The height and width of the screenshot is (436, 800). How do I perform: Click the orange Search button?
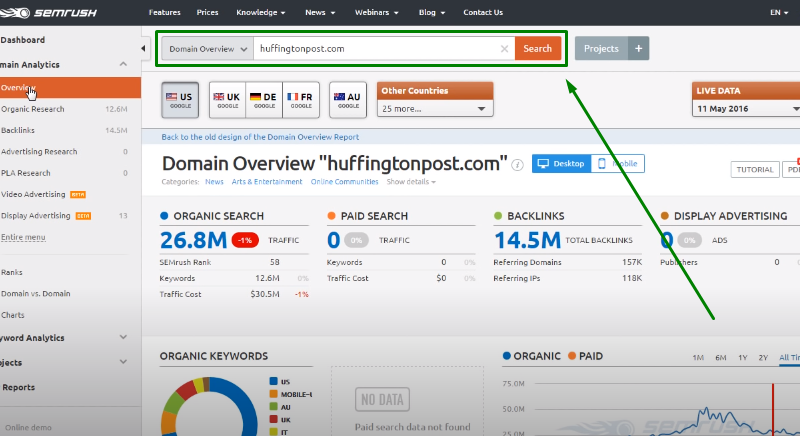point(537,49)
